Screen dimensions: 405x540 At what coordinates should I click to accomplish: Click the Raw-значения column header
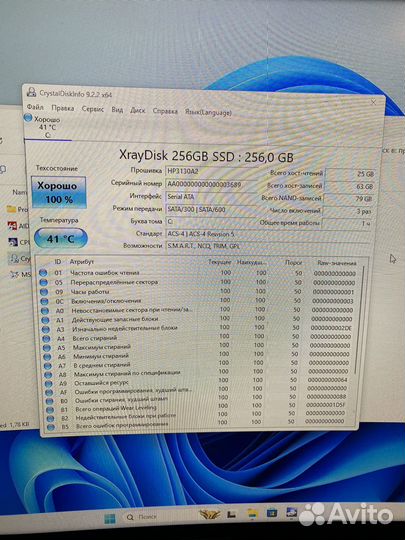pos(336,263)
